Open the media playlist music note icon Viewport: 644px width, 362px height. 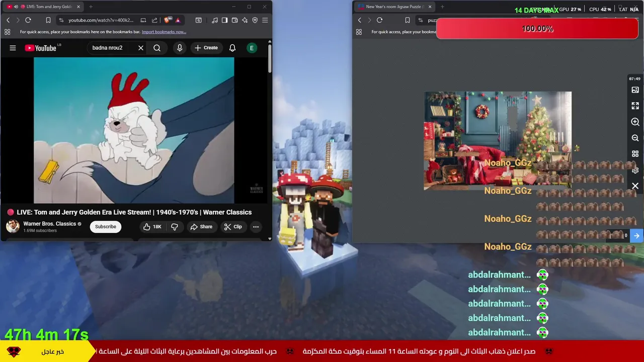click(x=215, y=20)
